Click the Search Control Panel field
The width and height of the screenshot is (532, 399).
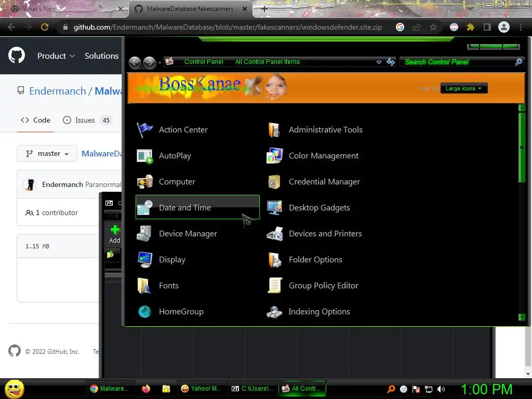click(x=461, y=62)
